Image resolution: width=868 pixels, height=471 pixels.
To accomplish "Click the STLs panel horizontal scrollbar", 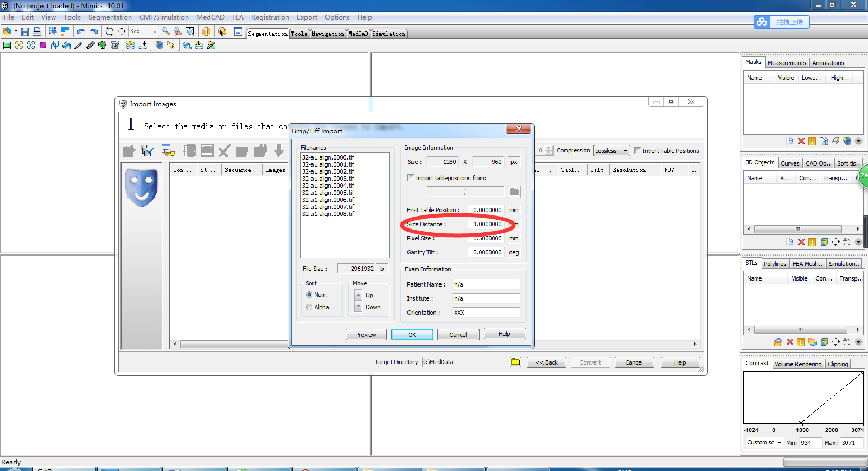I will pos(800,329).
